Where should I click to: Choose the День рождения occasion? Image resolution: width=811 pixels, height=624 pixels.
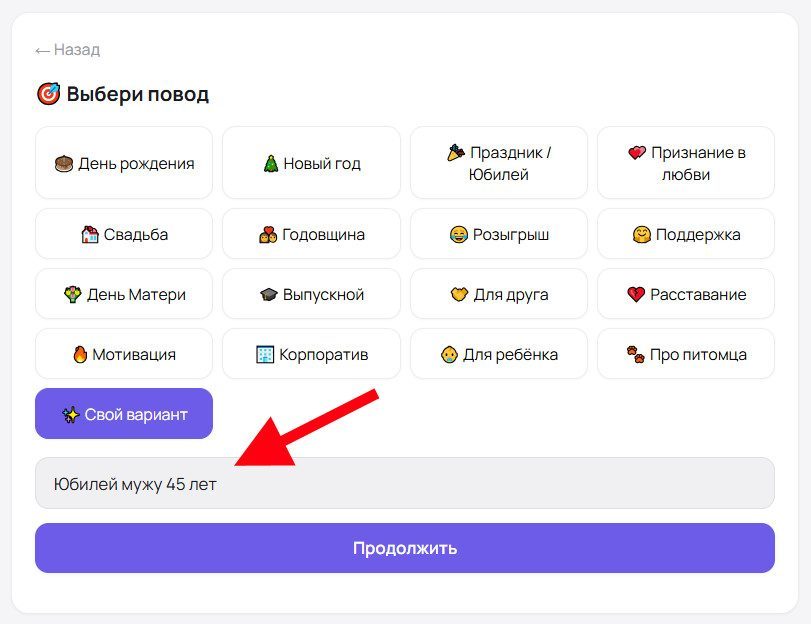[124, 163]
